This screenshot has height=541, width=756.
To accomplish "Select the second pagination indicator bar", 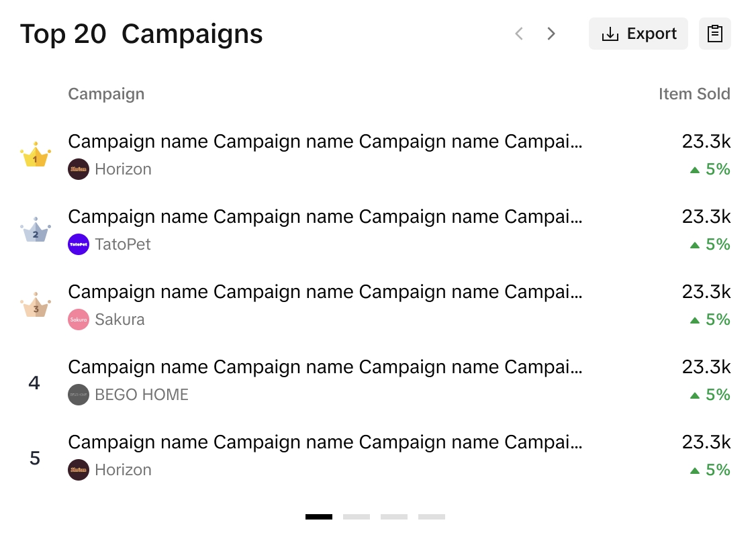I will [x=357, y=517].
